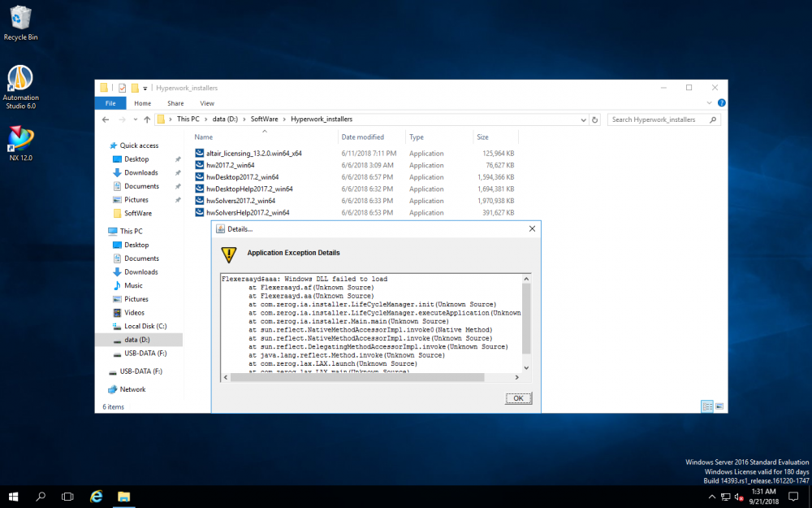
Task: Open pinned Pictures under Quick access
Action: click(136, 200)
